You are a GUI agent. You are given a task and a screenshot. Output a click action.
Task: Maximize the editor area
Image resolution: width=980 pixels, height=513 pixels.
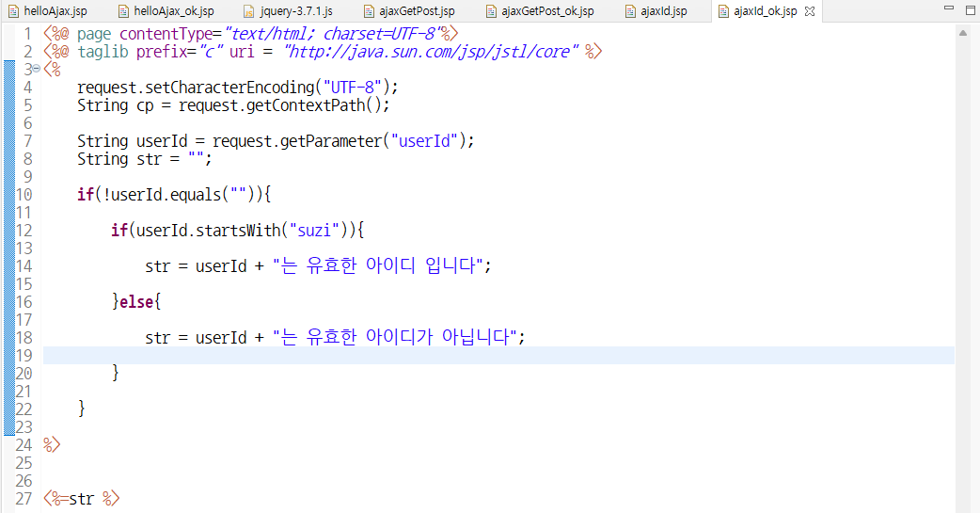point(971,10)
